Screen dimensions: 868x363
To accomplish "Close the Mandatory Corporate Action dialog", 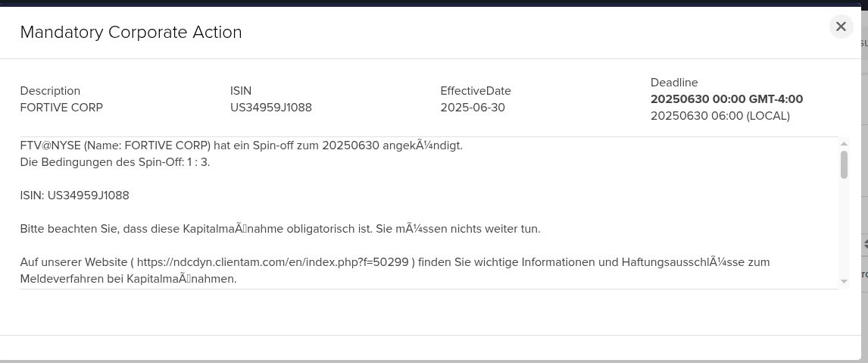I will point(841,27).
